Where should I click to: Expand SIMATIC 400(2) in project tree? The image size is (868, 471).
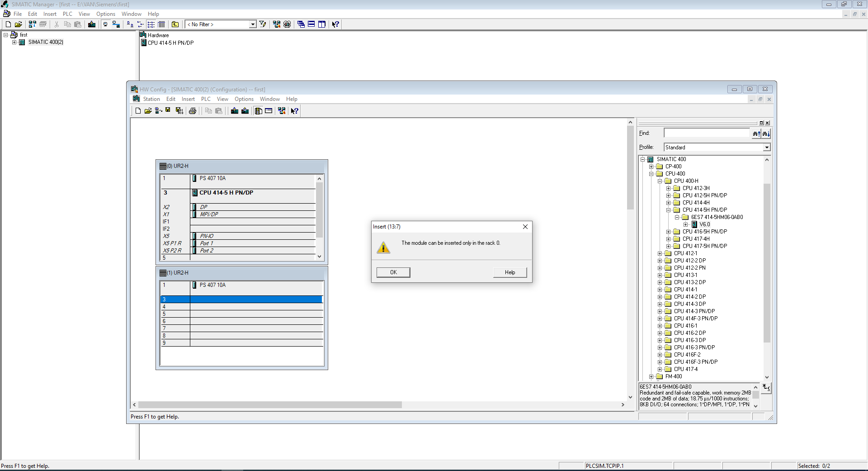14,42
